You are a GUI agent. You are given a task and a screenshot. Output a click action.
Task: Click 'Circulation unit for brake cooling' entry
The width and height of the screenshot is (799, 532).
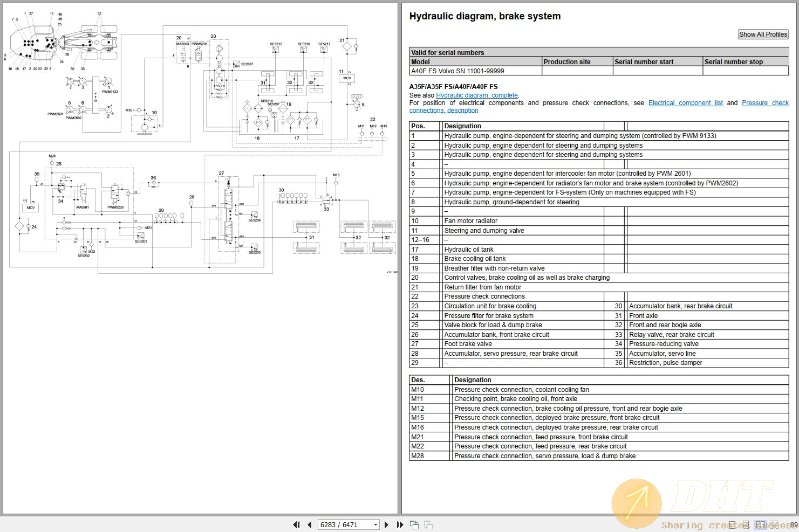(x=490, y=306)
